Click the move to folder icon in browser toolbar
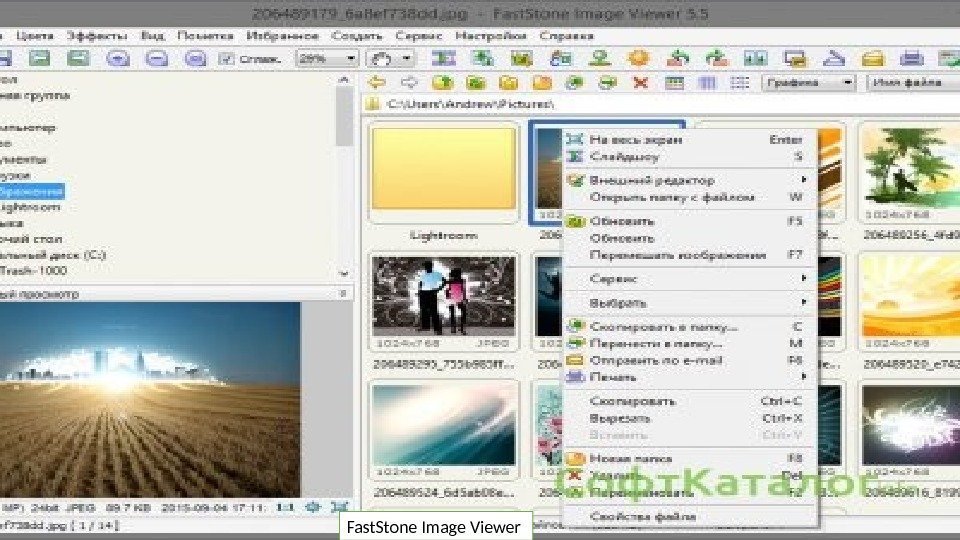This screenshot has width=960, height=540. point(607,82)
